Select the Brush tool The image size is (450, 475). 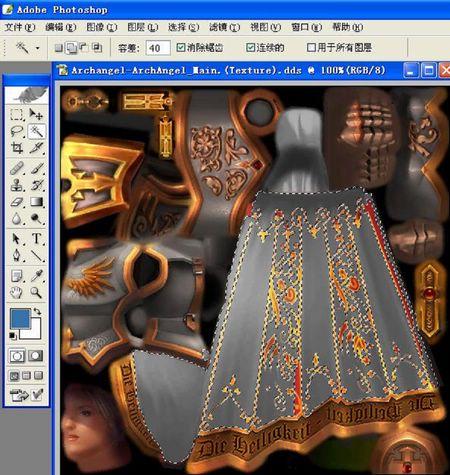tap(36, 168)
